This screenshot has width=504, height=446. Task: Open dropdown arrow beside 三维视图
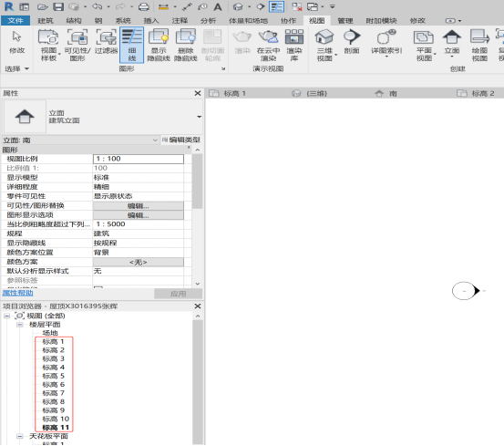pos(336,55)
